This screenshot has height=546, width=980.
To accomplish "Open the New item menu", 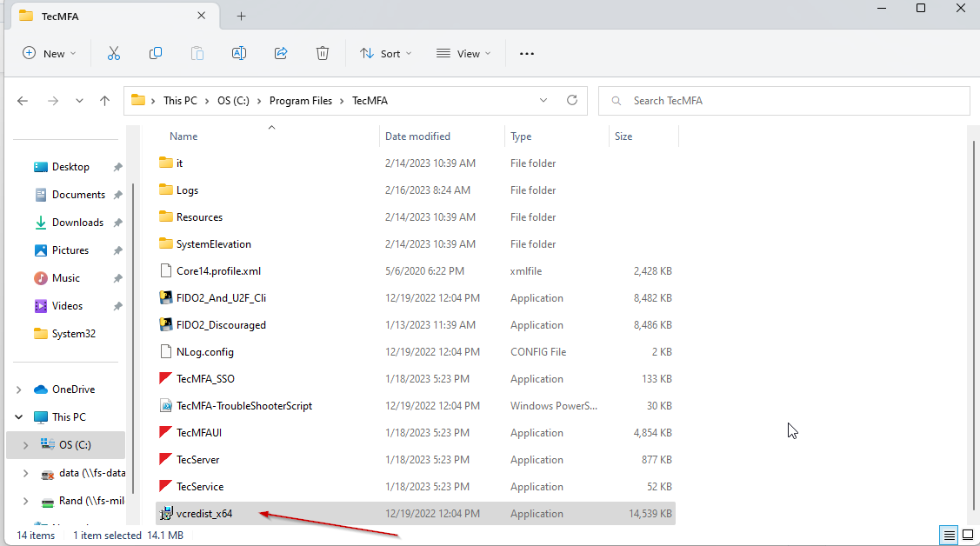I will coord(50,53).
